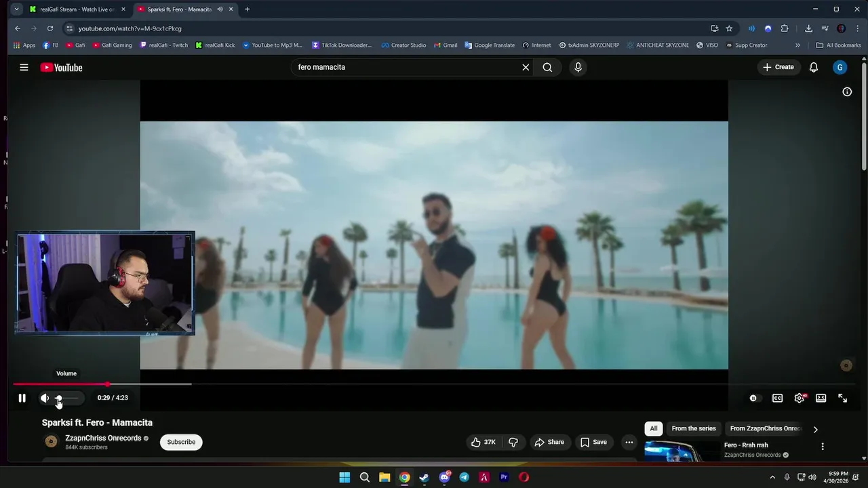Open a new browser tab
Viewport: 868px width, 488px height.
click(x=247, y=9)
